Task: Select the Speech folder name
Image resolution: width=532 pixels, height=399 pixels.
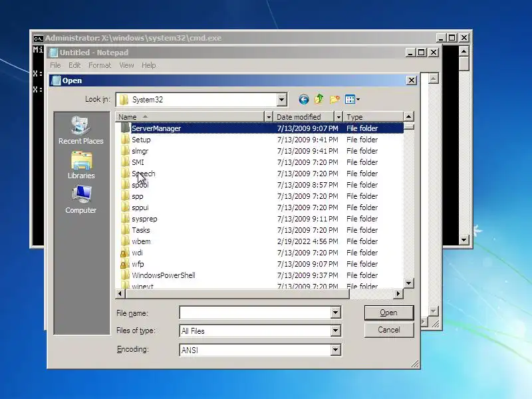Action: point(144,174)
